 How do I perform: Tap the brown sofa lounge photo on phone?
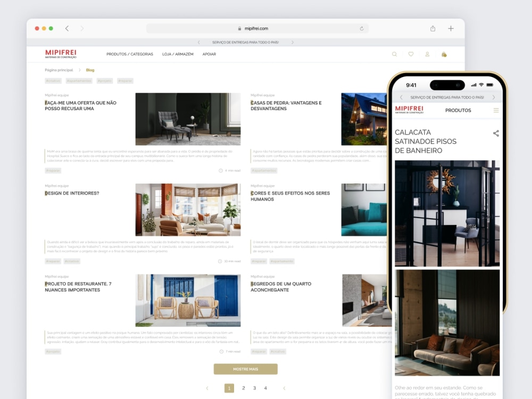(x=447, y=323)
